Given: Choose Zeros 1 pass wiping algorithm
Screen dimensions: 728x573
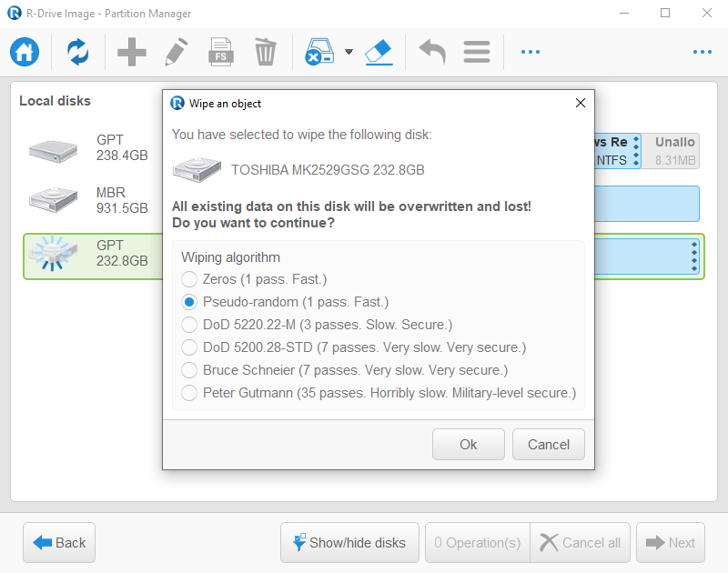Looking at the screenshot, I should pos(254,279).
